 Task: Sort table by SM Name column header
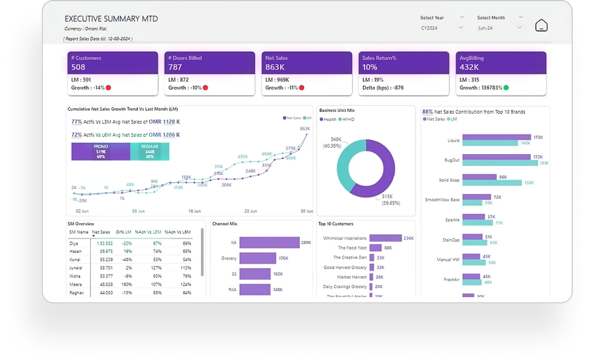point(78,232)
